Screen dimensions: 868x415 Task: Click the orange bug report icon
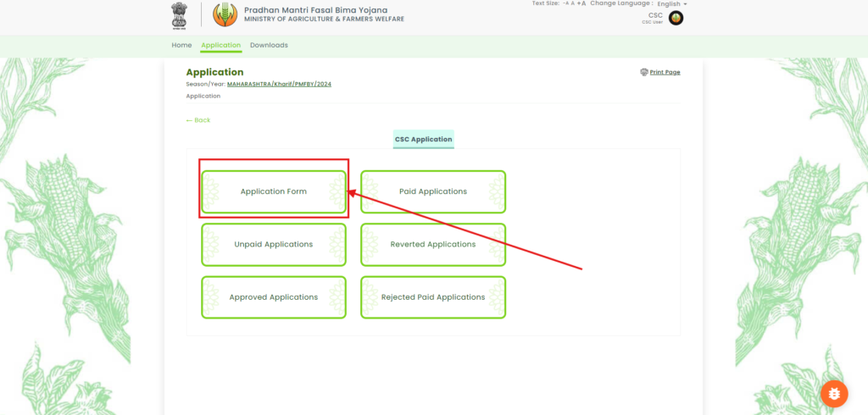coord(834,394)
